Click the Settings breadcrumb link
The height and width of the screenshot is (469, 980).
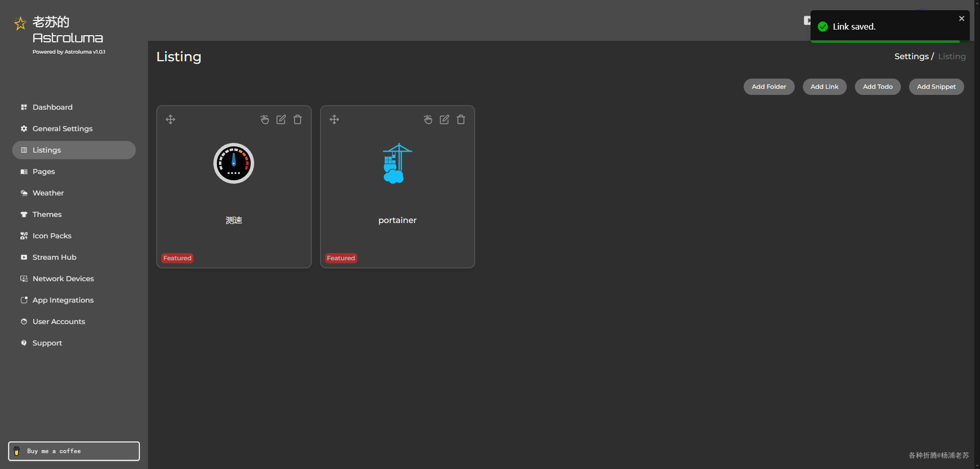[x=911, y=56]
